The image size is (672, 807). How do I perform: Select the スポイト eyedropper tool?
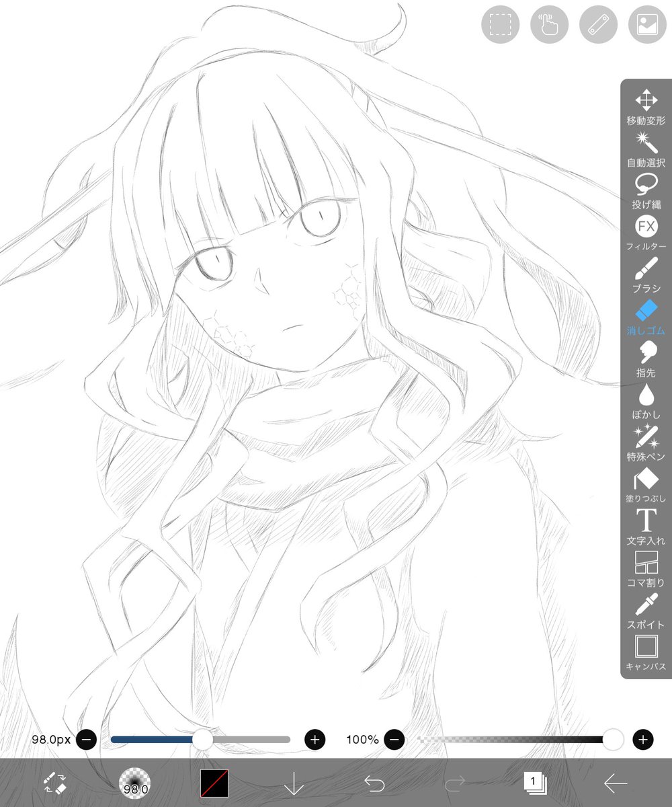tap(646, 611)
